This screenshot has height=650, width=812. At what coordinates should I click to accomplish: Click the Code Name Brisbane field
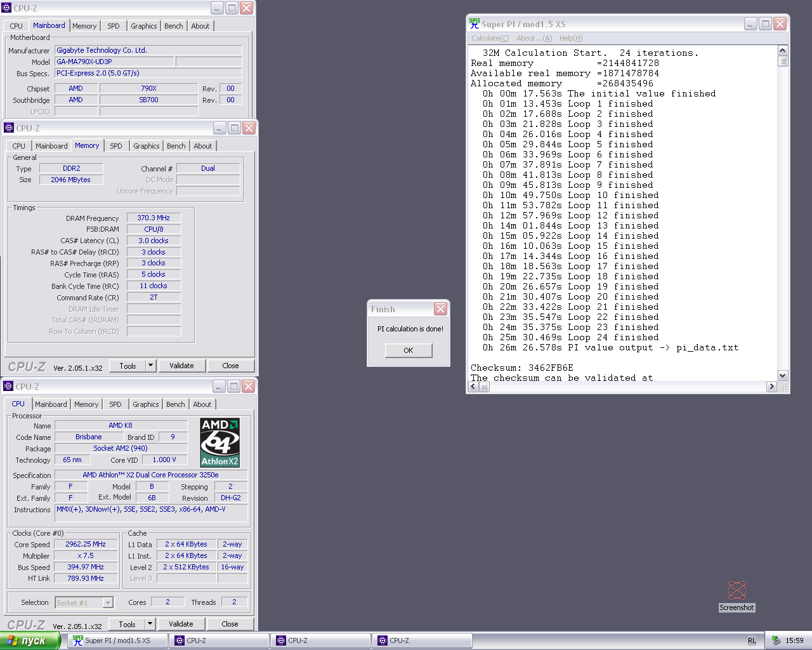[89, 437]
